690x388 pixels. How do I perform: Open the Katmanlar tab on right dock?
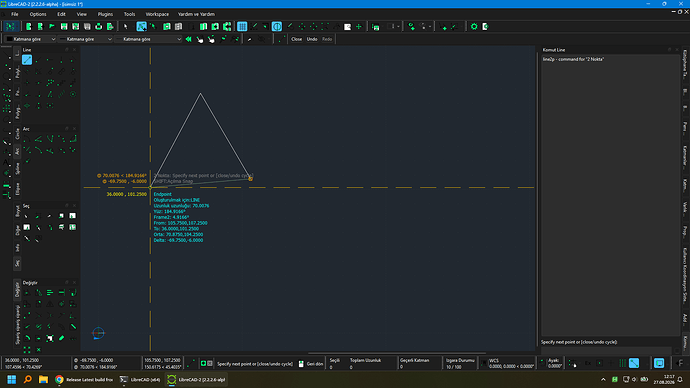685,157
